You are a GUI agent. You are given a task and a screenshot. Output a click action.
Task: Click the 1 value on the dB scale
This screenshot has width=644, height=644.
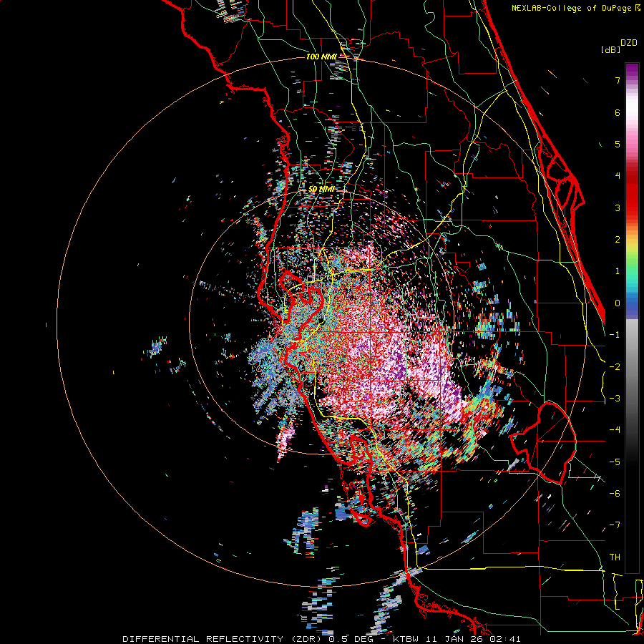tap(618, 271)
